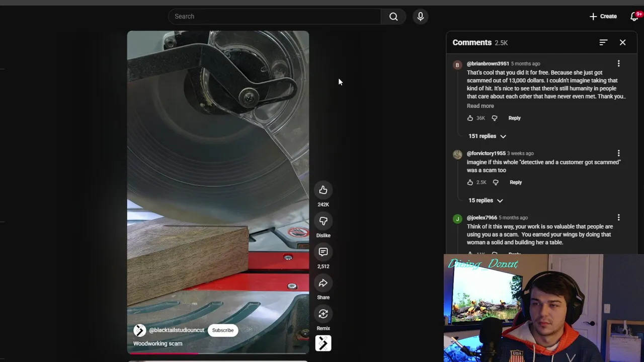644x362 pixels.
Task: Click joelex7966's green J avatar
Action: (457, 219)
